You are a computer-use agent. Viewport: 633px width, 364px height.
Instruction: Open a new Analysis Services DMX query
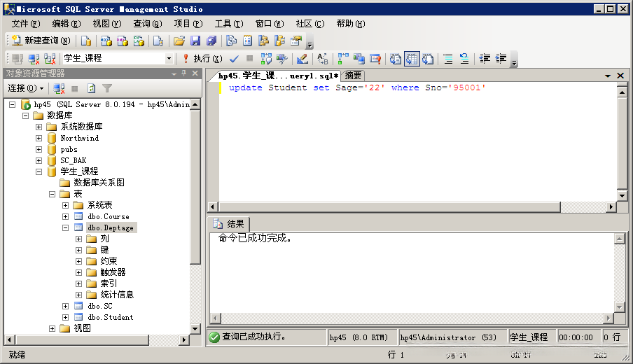[x=123, y=41]
